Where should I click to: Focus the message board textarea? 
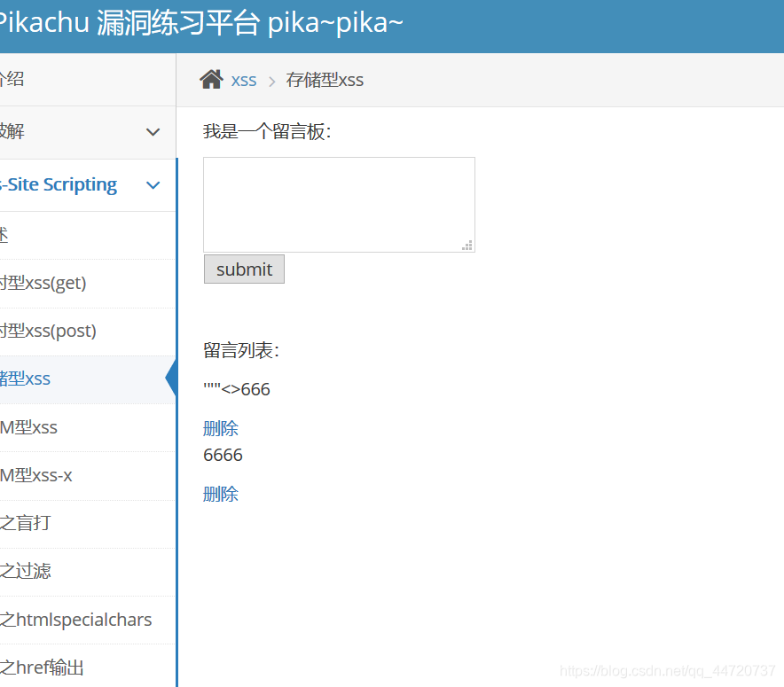pos(339,205)
